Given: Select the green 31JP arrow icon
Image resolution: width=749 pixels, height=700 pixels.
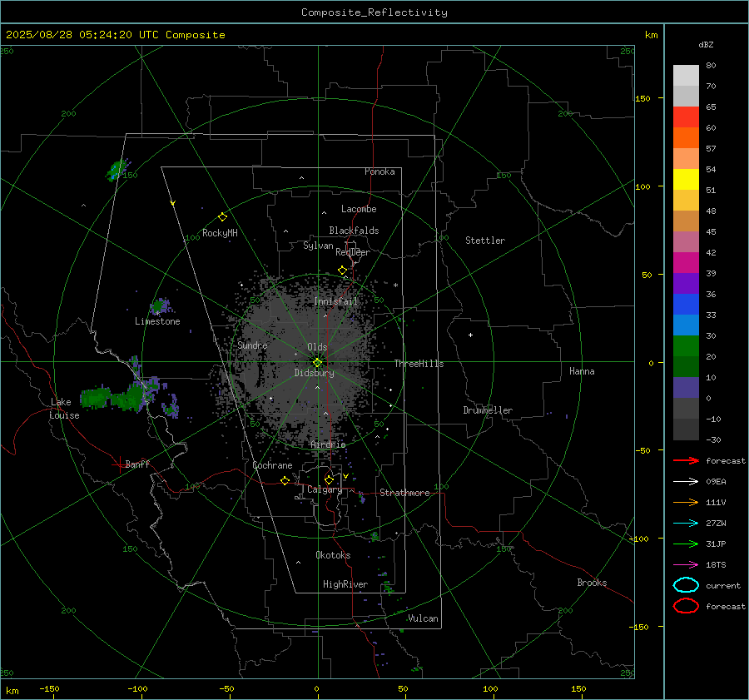Looking at the screenshot, I should (x=686, y=544).
